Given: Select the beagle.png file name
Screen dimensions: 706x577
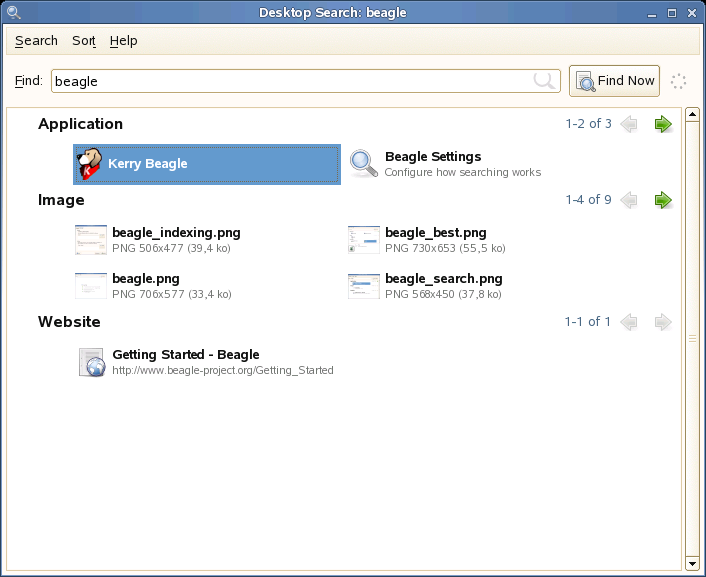Looking at the screenshot, I should click(146, 279).
